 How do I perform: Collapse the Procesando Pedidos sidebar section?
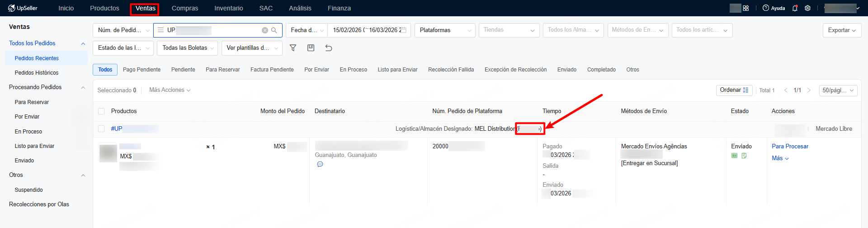coord(83,87)
